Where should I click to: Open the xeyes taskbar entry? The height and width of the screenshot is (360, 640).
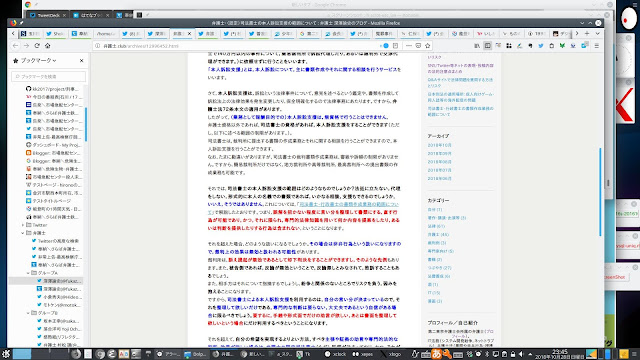[x=363, y=354]
